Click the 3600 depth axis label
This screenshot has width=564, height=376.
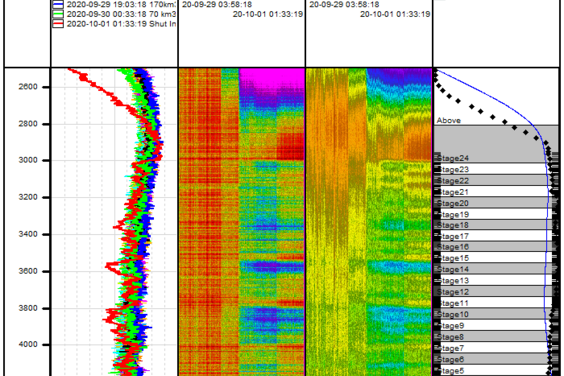point(28,271)
